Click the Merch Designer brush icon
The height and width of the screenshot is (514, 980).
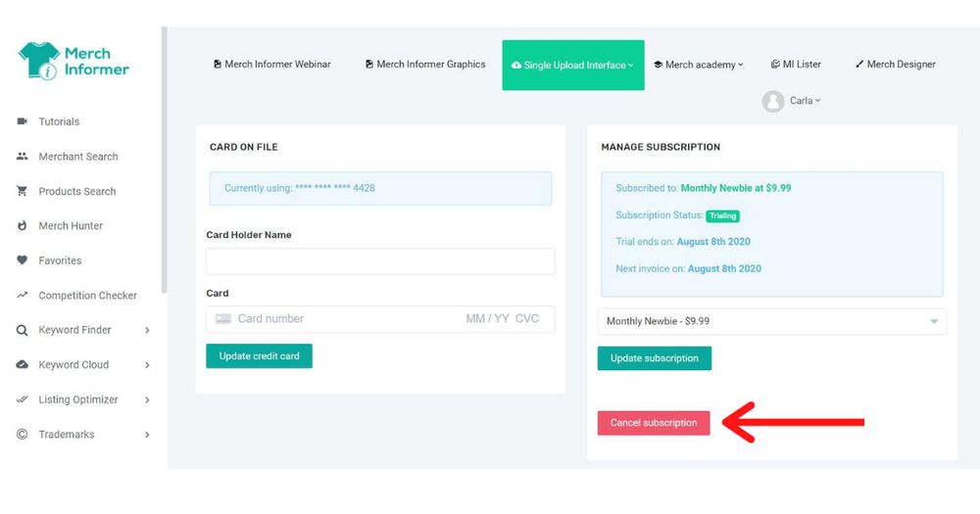tap(859, 64)
